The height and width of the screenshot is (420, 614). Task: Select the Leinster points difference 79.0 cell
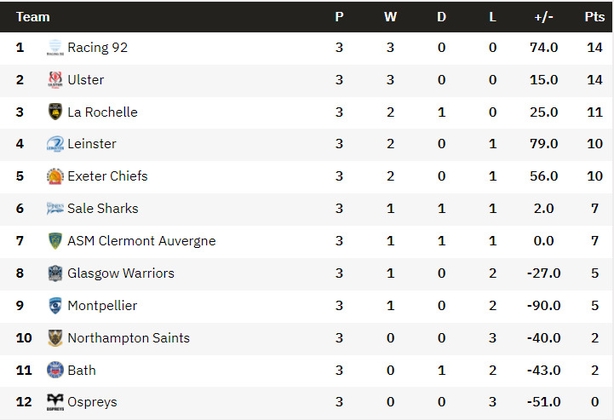(544, 144)
